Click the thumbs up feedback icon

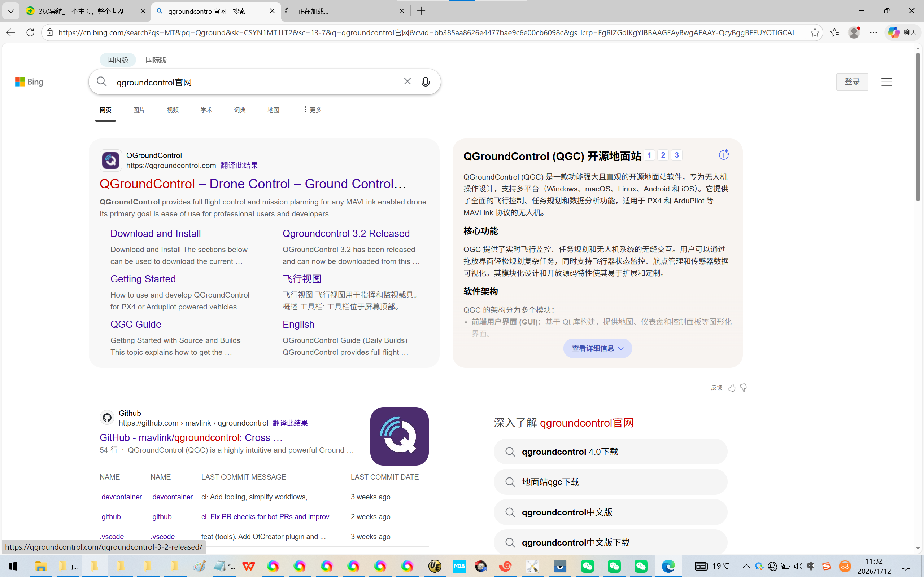[732, 388]
